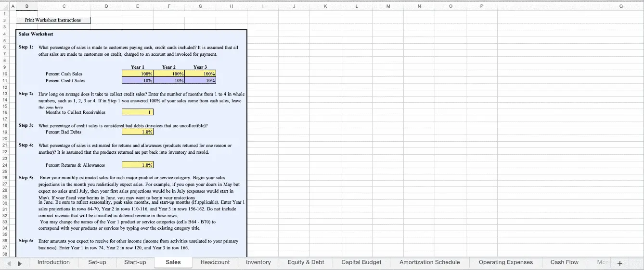Go to the Start-up sheet tab
Viewport: 644px width, 270px height.
[135, 262]
